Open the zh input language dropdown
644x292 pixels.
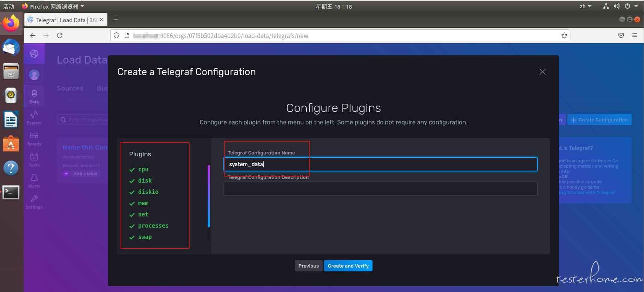[x=585, y=6]
